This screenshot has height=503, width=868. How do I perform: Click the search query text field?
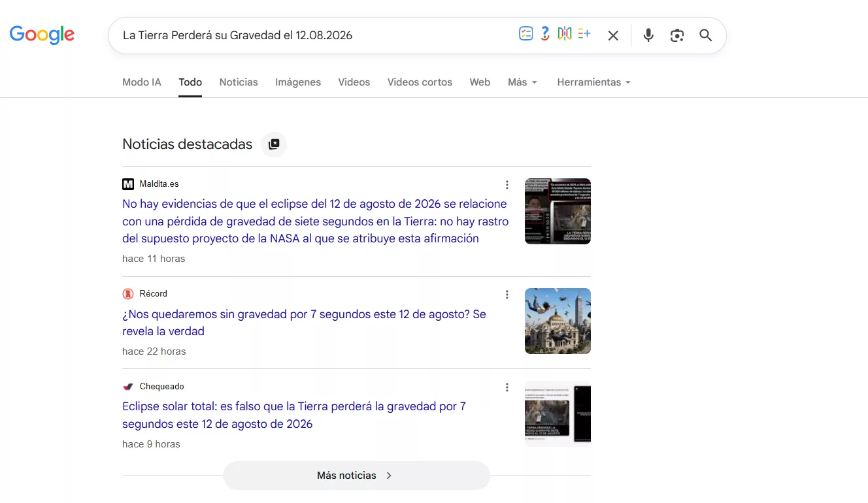click(x=314, y=35)
